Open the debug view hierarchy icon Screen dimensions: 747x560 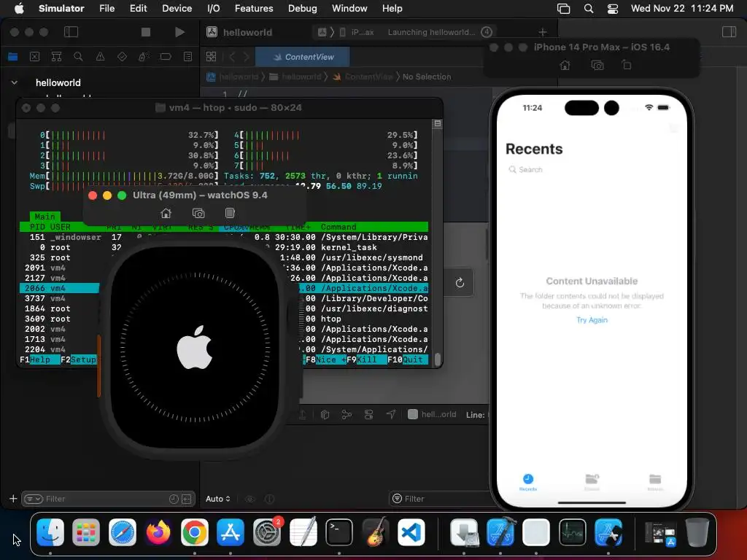325,414
